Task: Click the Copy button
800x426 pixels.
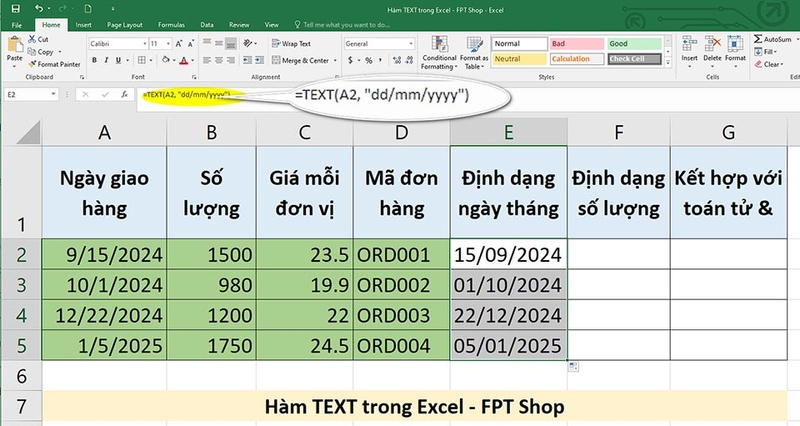Action: point(41,52)
